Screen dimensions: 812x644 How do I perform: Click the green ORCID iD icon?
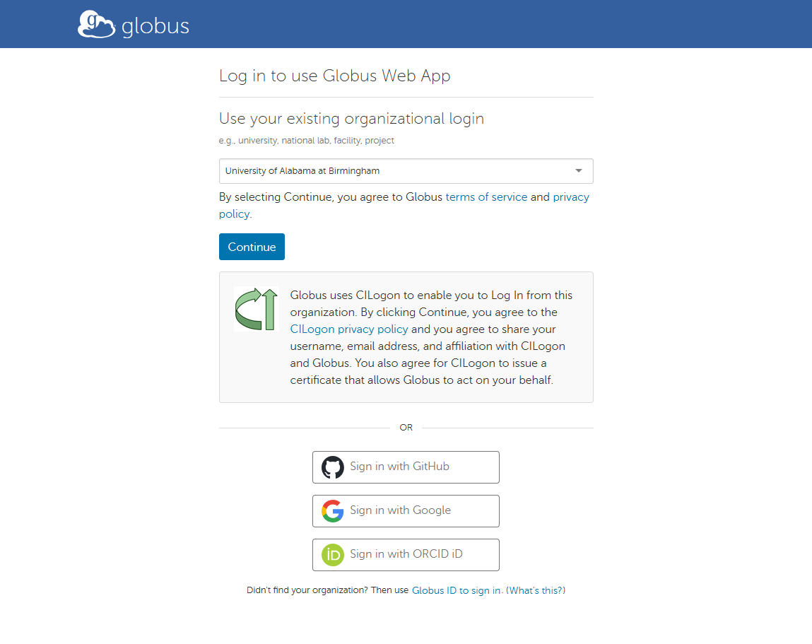[332, 555]
